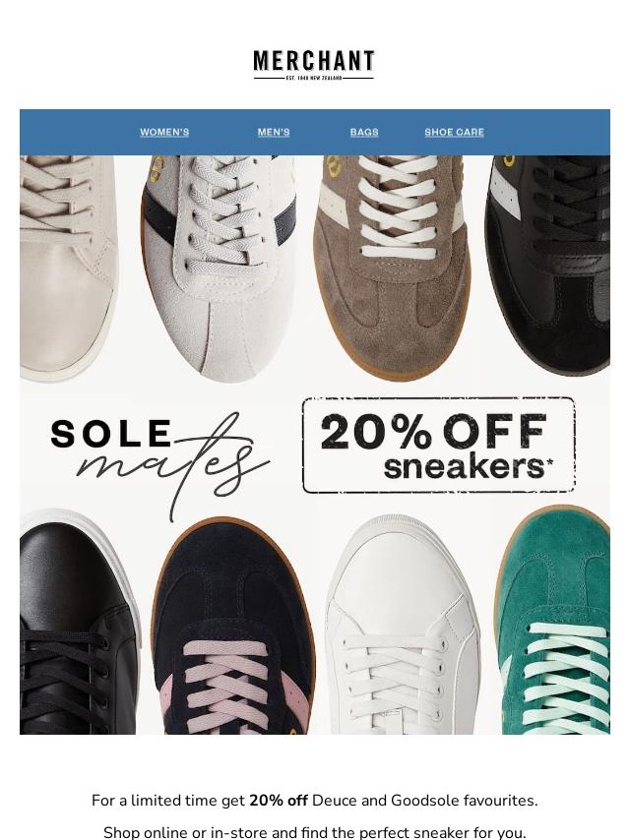Select the beige sneaker at top left

click(x=68, y=268)
